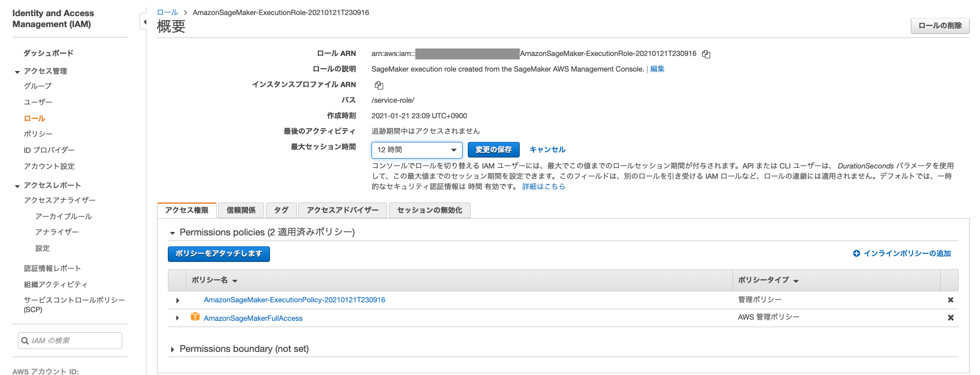
Task: Open the 12 時間 session duration dropdown
Action: [x=417, y=150]
